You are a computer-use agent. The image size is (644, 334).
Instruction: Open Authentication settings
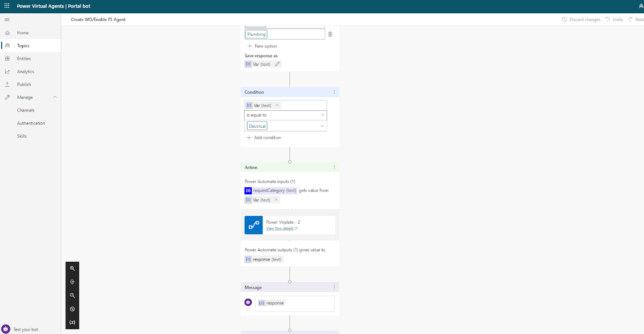31,123
